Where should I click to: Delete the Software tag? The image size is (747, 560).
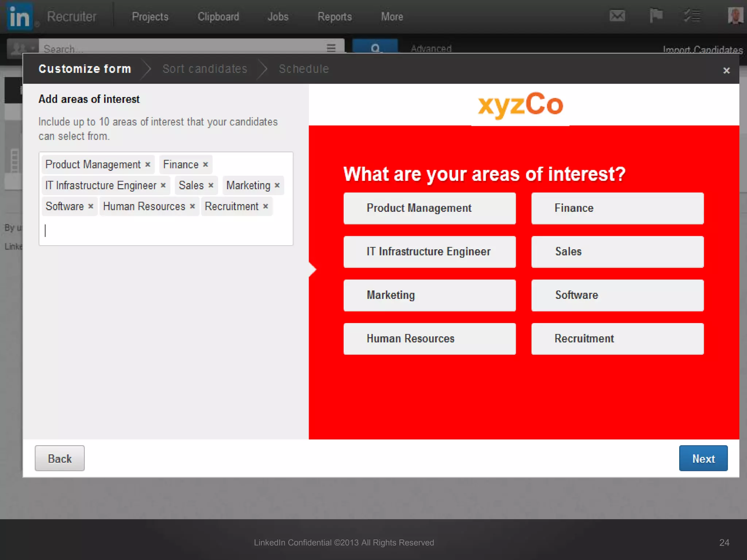coord(91,206)
